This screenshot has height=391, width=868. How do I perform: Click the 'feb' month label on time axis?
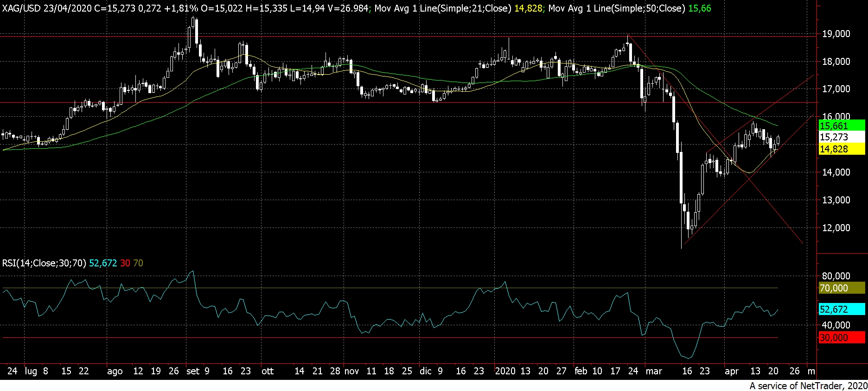coord(581,371)
